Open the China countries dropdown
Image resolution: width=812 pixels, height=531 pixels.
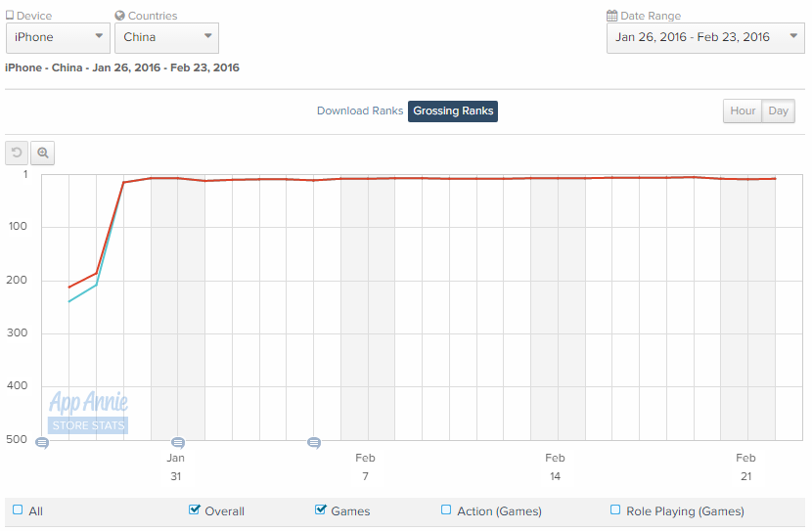click(166, 37)
